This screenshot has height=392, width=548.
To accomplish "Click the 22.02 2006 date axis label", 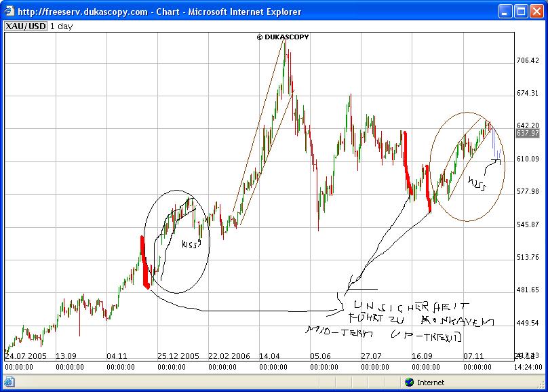I will [229, 355].
